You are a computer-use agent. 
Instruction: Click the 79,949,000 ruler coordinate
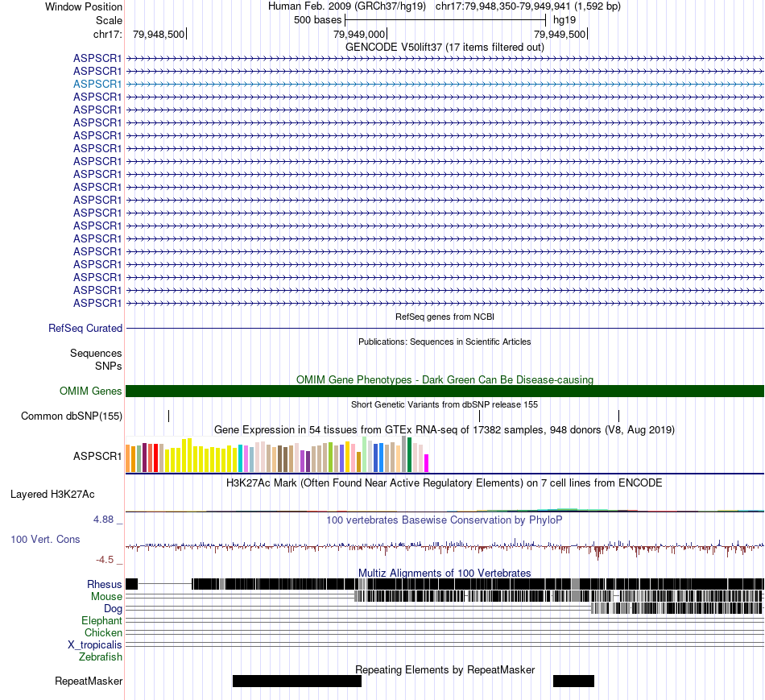coord(359,34)
